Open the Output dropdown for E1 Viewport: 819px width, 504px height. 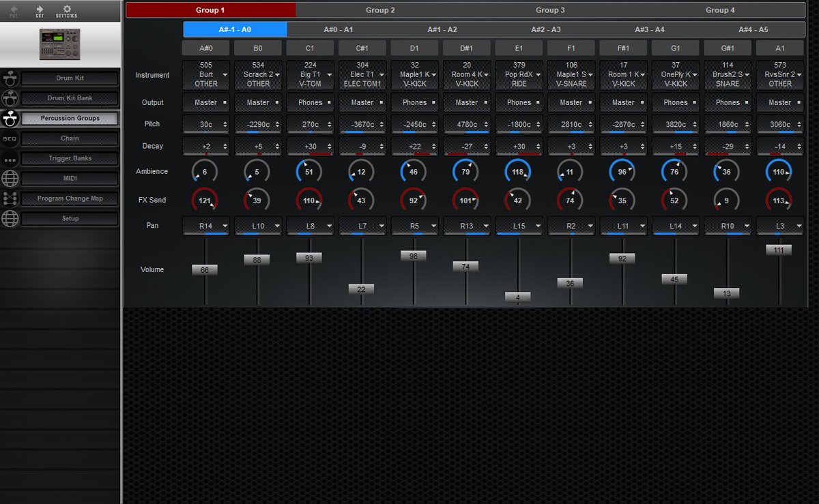(519, 102)
